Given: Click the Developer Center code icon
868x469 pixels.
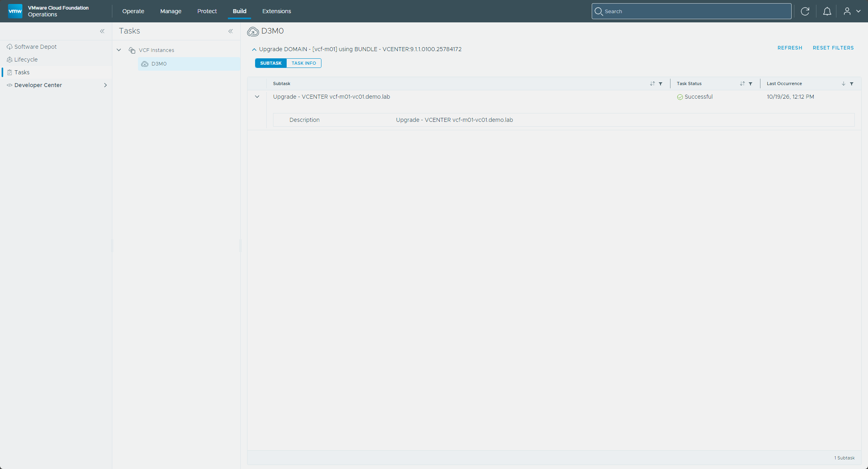Looking at the screenshot, I should (10, 85).
